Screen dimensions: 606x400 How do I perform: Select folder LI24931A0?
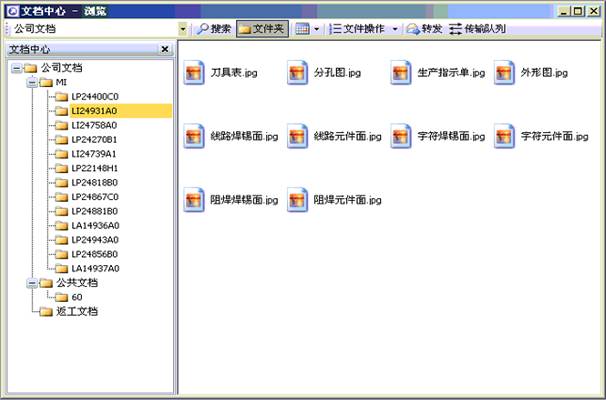(x=94, y=111)
